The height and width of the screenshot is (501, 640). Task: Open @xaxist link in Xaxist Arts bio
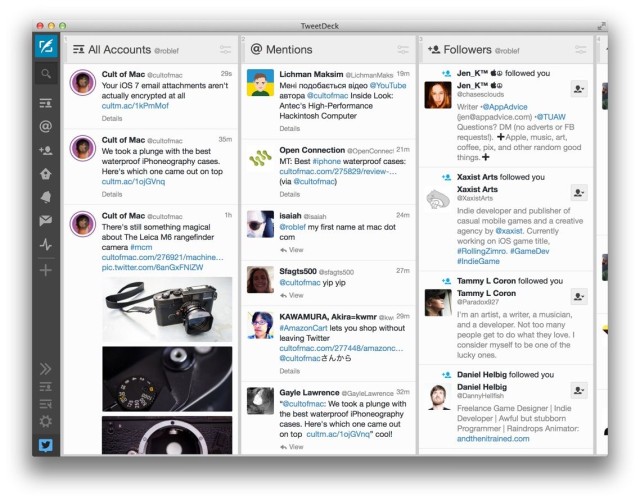click(509, 231)
